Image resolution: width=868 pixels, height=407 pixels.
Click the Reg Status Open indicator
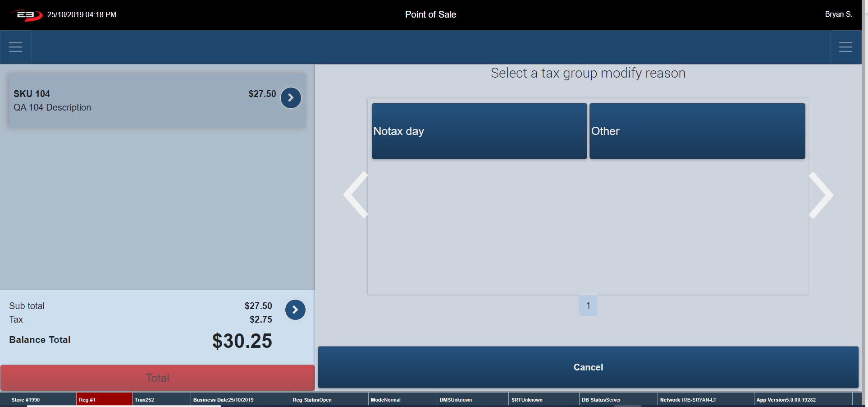pyautogui.click(x=312, y=400)
